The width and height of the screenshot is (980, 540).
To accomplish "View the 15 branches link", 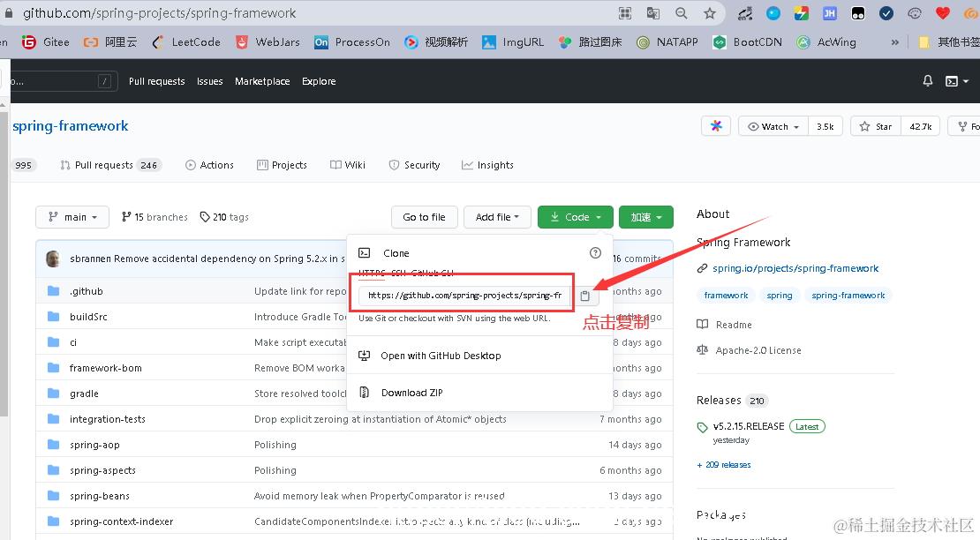I will pyautogui.click(x=155, y=217).
